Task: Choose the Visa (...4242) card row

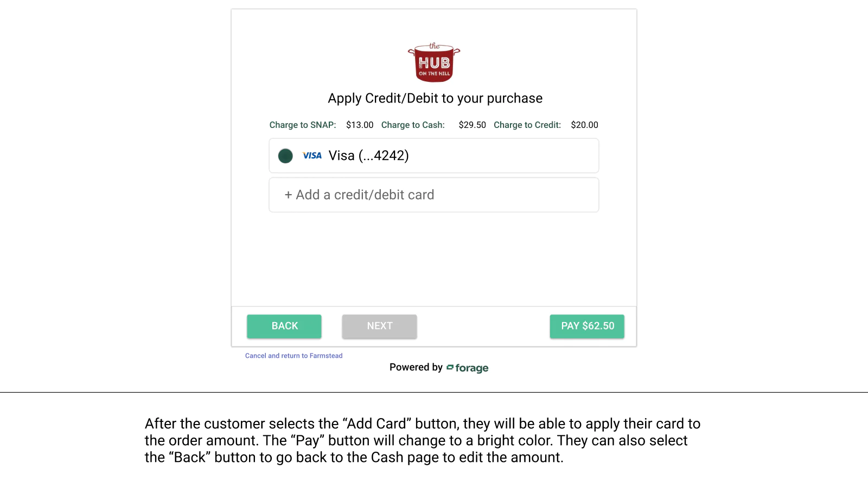Action: coord(434,156)
